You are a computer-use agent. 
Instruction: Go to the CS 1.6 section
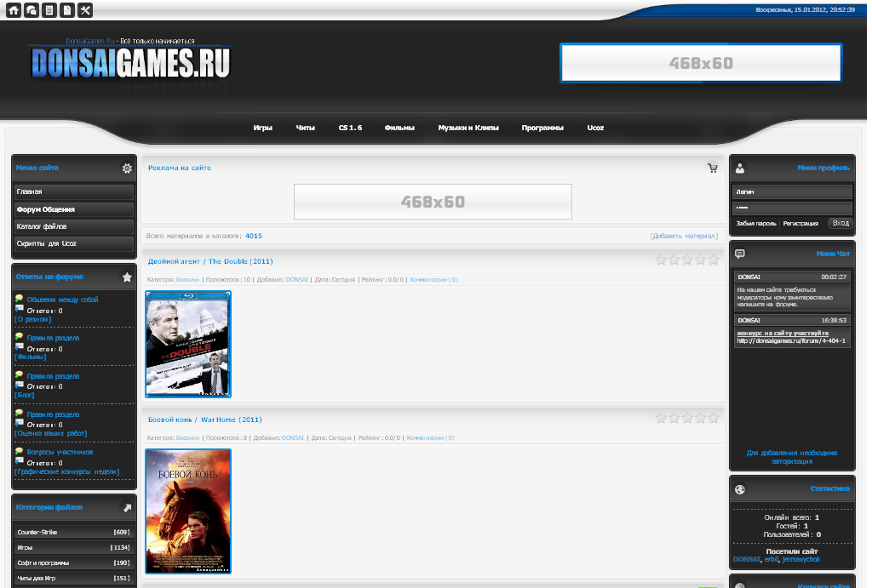click(x=350, y=128)
